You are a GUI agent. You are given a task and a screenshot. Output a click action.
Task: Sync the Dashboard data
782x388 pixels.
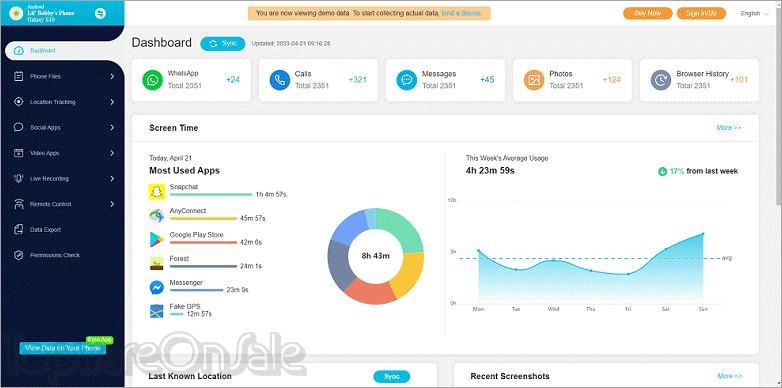223,43
